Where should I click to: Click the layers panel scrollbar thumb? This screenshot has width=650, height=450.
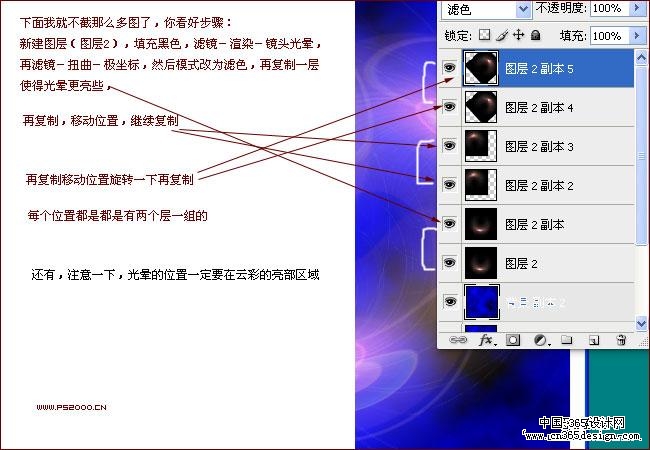tap(641, 156)
